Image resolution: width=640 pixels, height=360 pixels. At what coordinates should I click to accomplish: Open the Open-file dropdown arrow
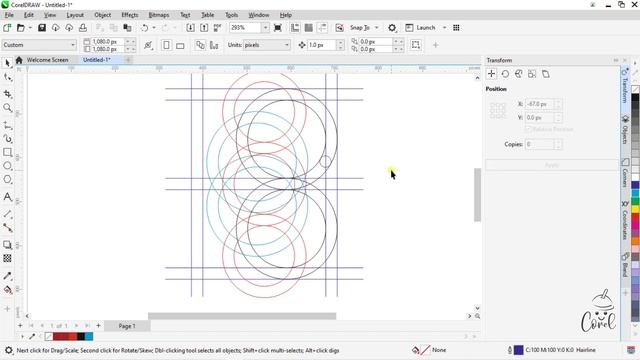(x=30, y=28)
